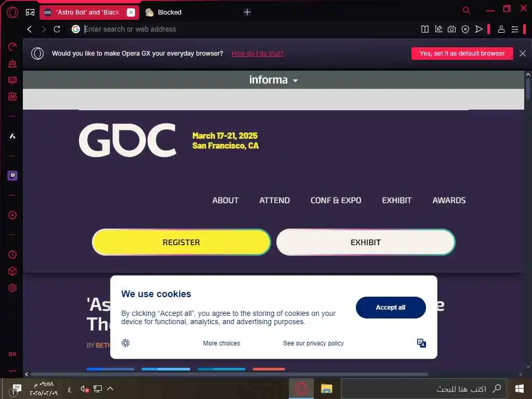532x399 pixels.
Task: Click the horizontal page scrollbar
Action: pyautogui.click(x=229, y=374)
